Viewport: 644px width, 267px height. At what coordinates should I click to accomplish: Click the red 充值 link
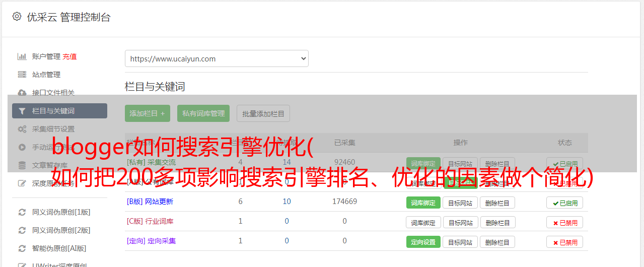pyautogui.click(x=70, y=56)
